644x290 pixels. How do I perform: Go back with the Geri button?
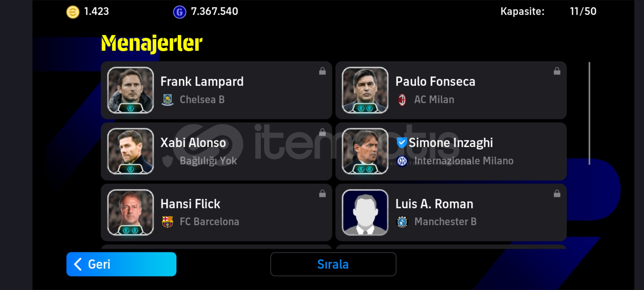(121, 264)
